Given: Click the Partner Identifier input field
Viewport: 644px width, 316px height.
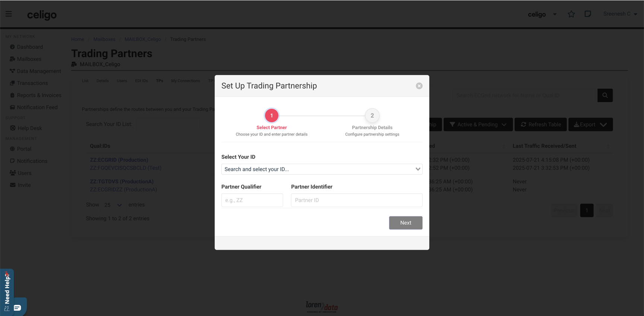Looking at the screenshot, I should (x=357, y=200).
